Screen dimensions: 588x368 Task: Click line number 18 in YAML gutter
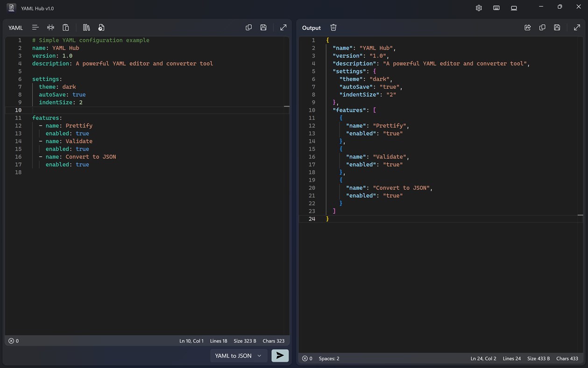click(x=18, y=172)
